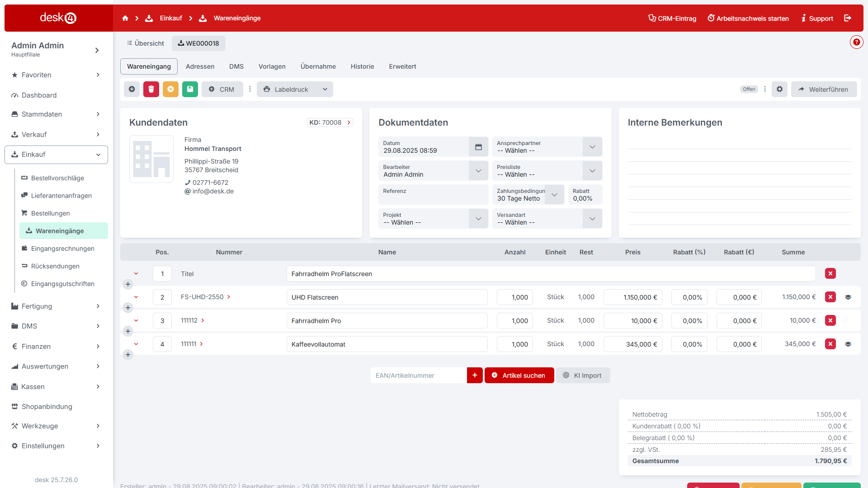The image size is (868, 488).
Task: Open the settings gear next to Weiterführen
Action: click(779, 89)
